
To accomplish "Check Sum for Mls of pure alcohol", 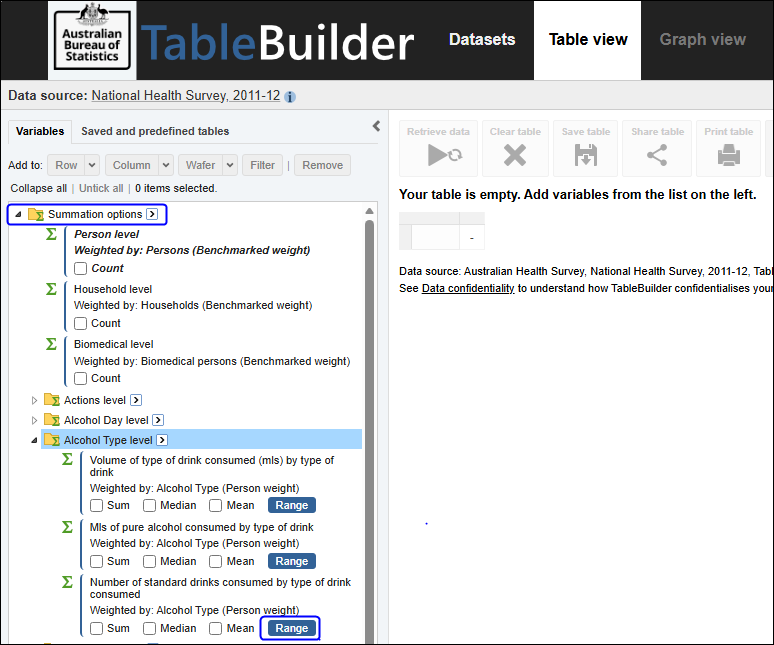I will [96, 561].
